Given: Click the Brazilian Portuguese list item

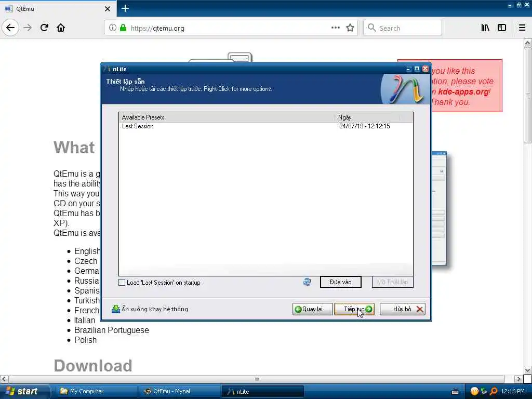Looking at the screenshot, I should click(x=112, y=330).
